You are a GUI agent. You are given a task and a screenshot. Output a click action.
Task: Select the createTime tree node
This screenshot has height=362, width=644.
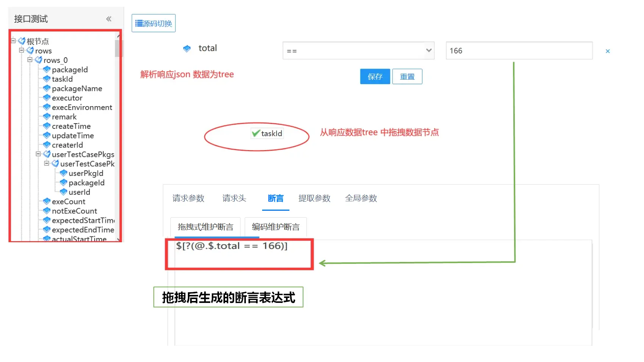click(x=71, y=126)
